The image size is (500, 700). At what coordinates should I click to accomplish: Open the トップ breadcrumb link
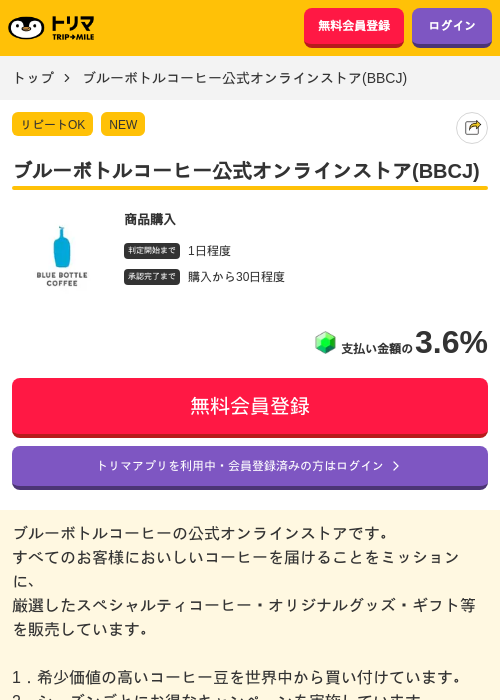click(x=33, y=78)
